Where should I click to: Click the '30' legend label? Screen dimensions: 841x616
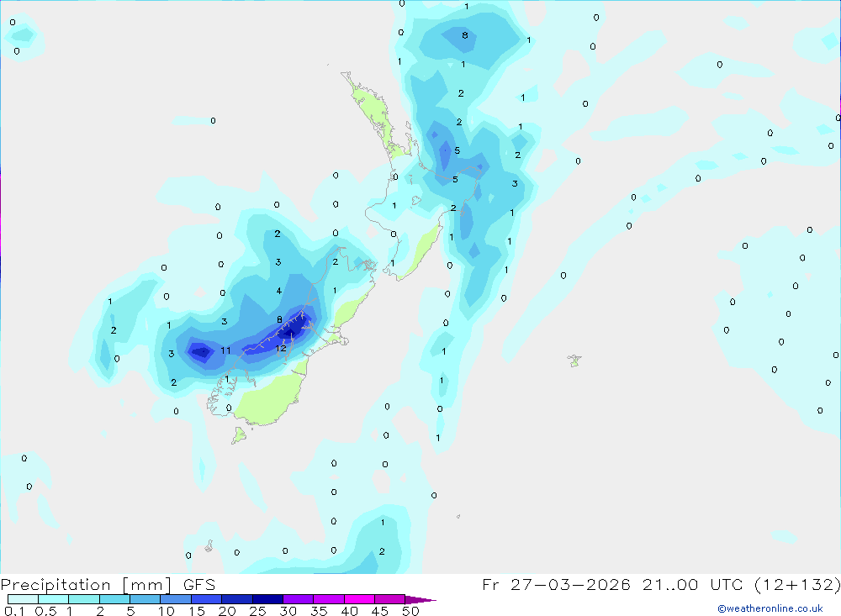tap(288, 611)
